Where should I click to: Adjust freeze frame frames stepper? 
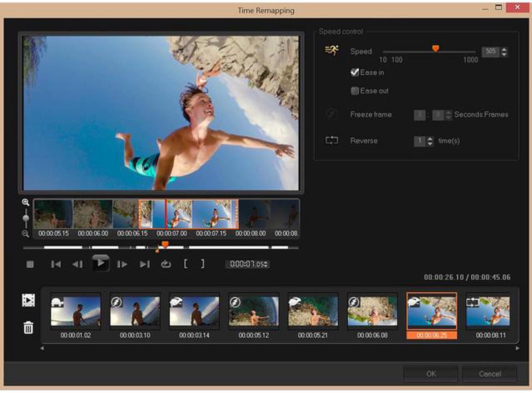click(x=448, y=115)
